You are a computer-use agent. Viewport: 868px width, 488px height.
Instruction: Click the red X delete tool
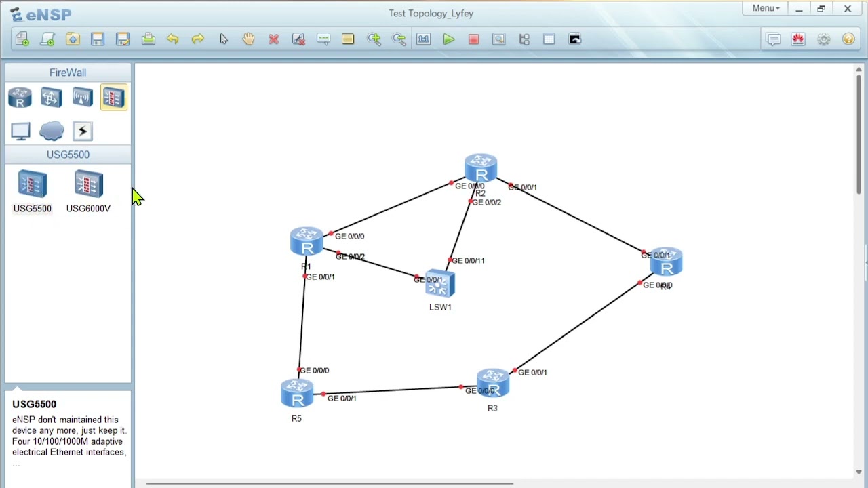pos(273,39)
